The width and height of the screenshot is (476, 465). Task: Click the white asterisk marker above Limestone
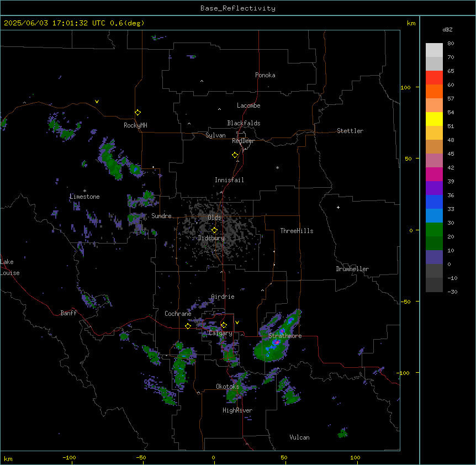tap(84, 191)
